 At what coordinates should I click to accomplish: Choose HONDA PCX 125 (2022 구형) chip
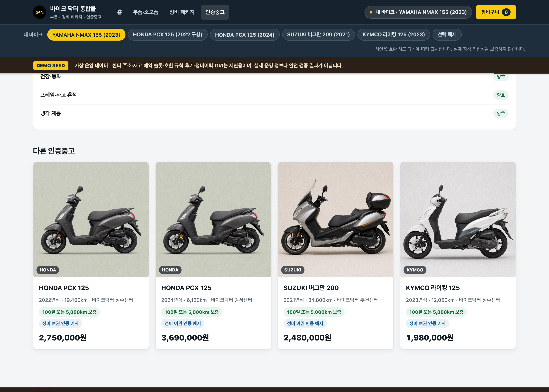pyautogui.click(x=168, y=34)
